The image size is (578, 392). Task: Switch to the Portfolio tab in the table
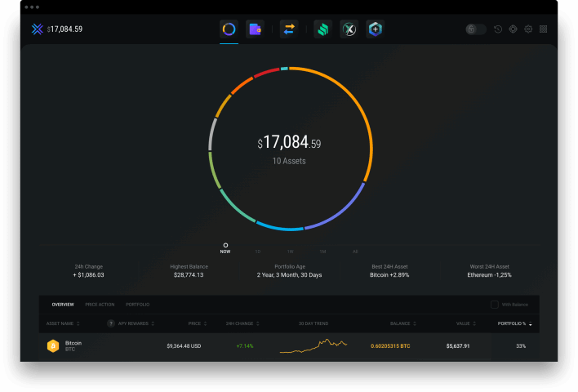[137, 305]
